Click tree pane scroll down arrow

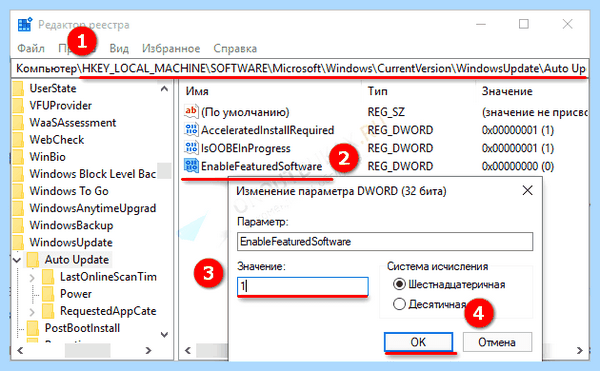click(164, 335)
